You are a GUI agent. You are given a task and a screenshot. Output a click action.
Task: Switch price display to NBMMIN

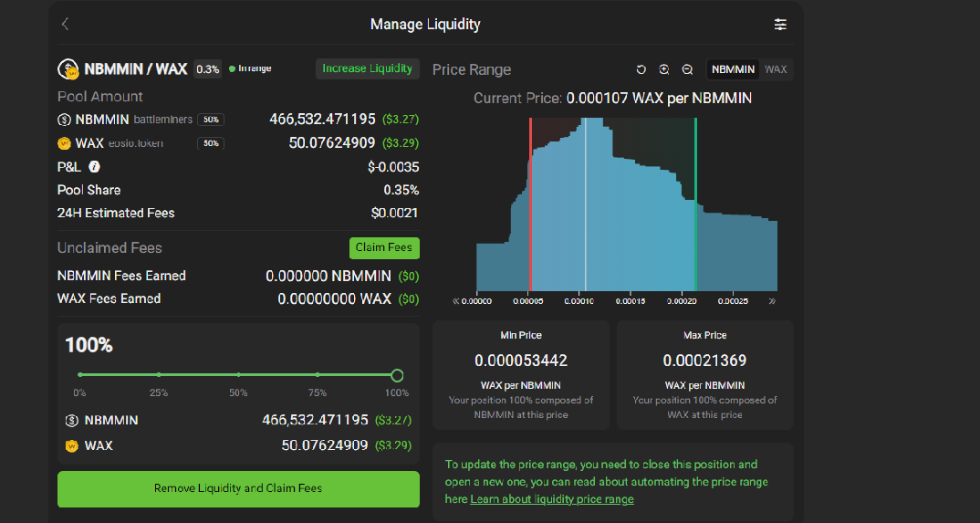pos(733,69)
